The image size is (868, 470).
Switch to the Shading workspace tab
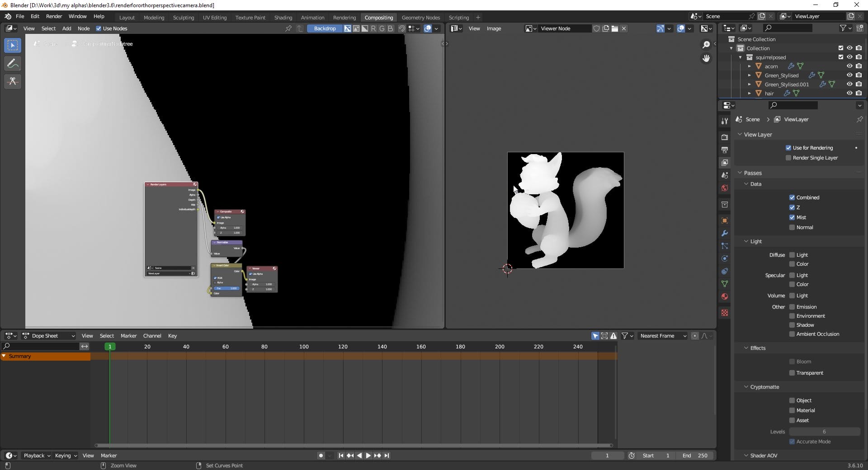[x=283, y=18]
